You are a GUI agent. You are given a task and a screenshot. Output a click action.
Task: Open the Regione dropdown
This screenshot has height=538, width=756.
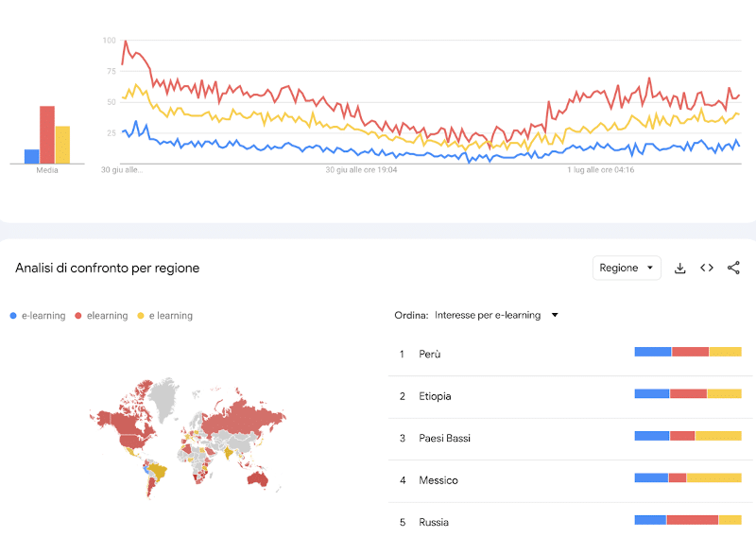[627, 269]
